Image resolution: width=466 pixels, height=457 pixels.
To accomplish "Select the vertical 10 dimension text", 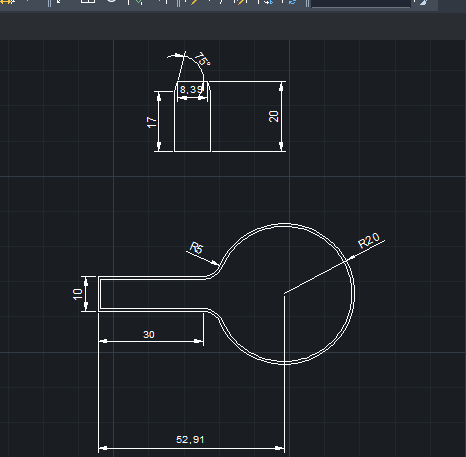I will pos(77,294).
